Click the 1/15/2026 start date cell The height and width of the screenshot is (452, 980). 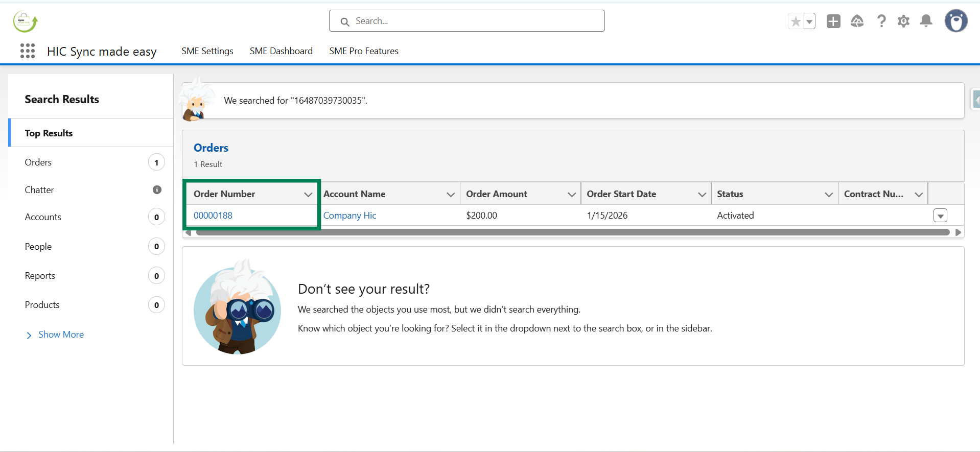coord(608,216)
